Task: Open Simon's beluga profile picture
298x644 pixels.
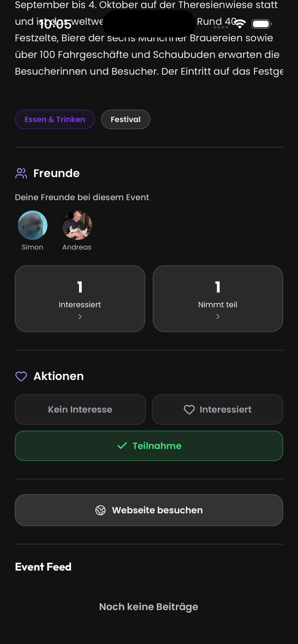Action: tap(33, 225)
